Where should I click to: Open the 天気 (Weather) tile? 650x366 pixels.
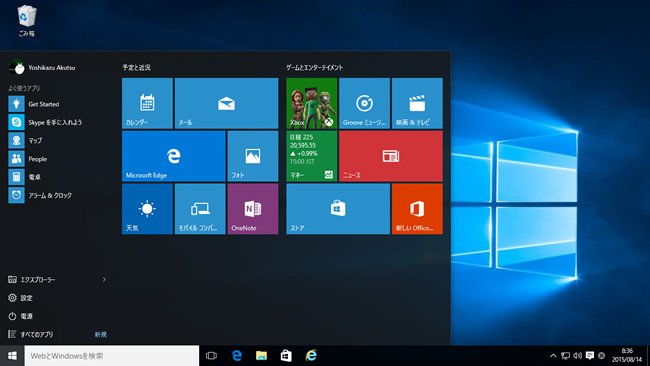pyautogui.click(x=147, y=209)
